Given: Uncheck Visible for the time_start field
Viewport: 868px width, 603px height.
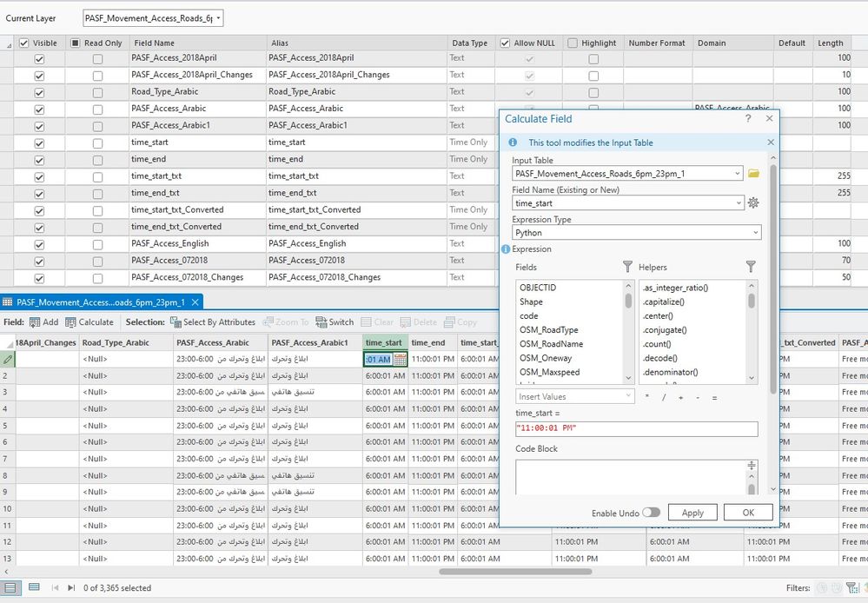Looking at the screenshot, I should [39, 142].
